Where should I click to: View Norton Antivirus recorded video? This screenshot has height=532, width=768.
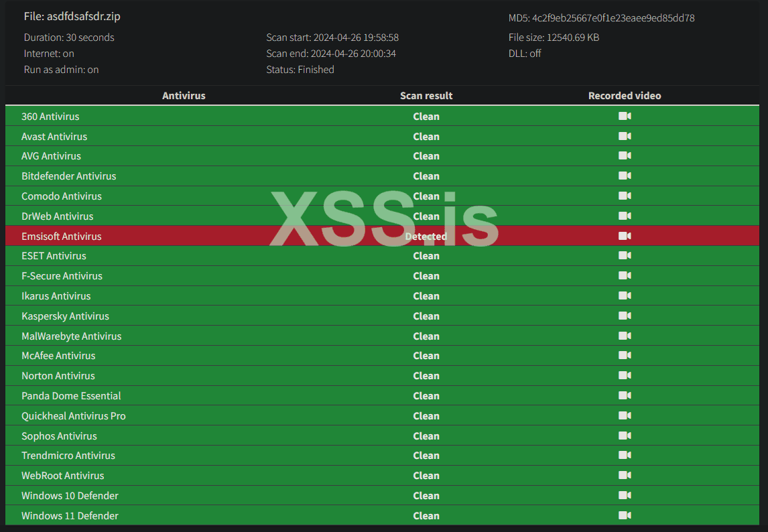pos(625,376)
